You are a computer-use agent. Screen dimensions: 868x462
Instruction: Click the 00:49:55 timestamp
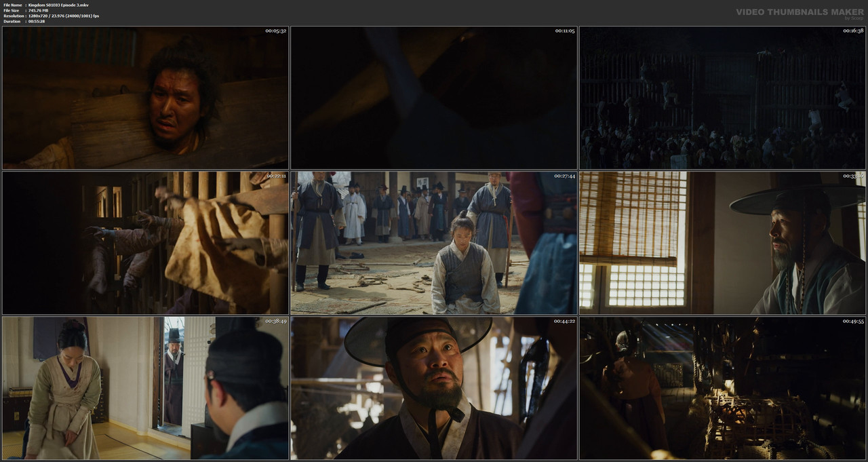(853, 321)
